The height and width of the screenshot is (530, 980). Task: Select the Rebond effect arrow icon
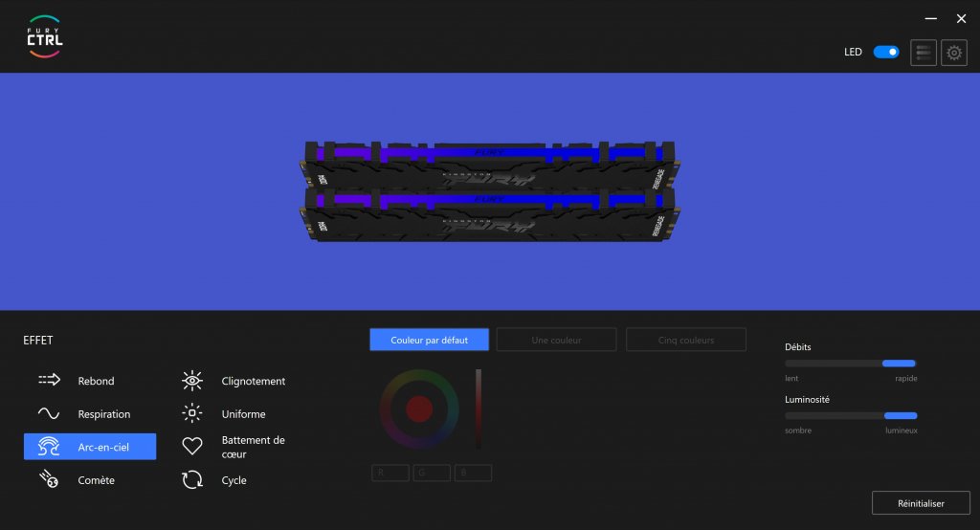coord(49,380)
